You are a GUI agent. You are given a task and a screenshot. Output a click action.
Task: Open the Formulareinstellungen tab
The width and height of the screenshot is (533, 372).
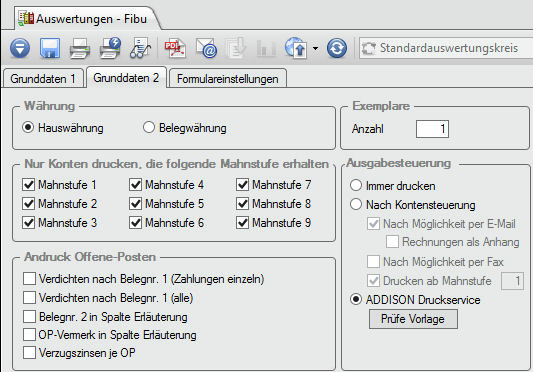227,79
